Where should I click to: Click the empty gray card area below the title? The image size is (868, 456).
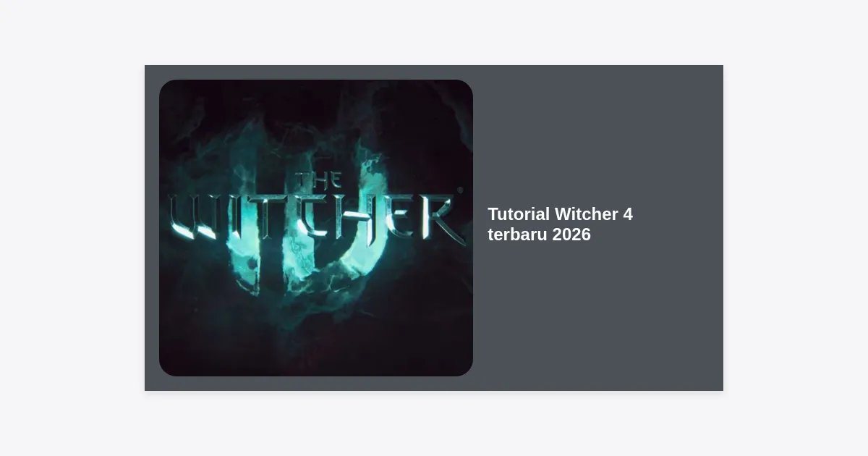click(x=598, y=318)
